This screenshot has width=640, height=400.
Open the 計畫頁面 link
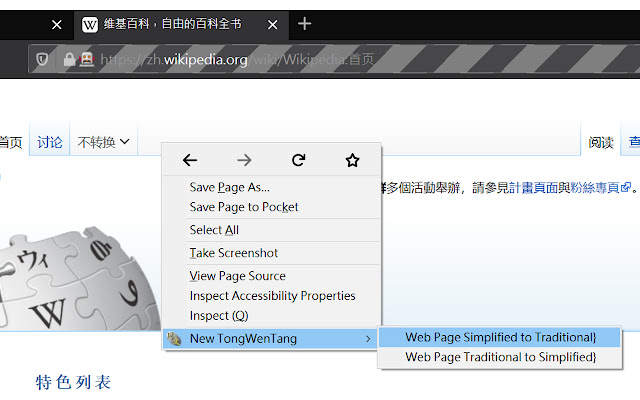533,188
